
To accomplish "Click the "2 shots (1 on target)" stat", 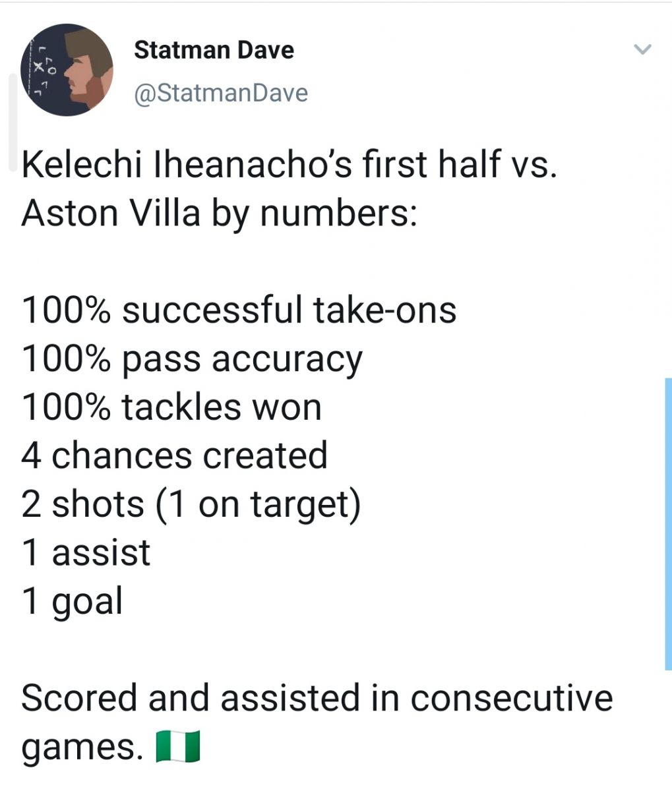I will pyautogui.click(x=191, y=505).
